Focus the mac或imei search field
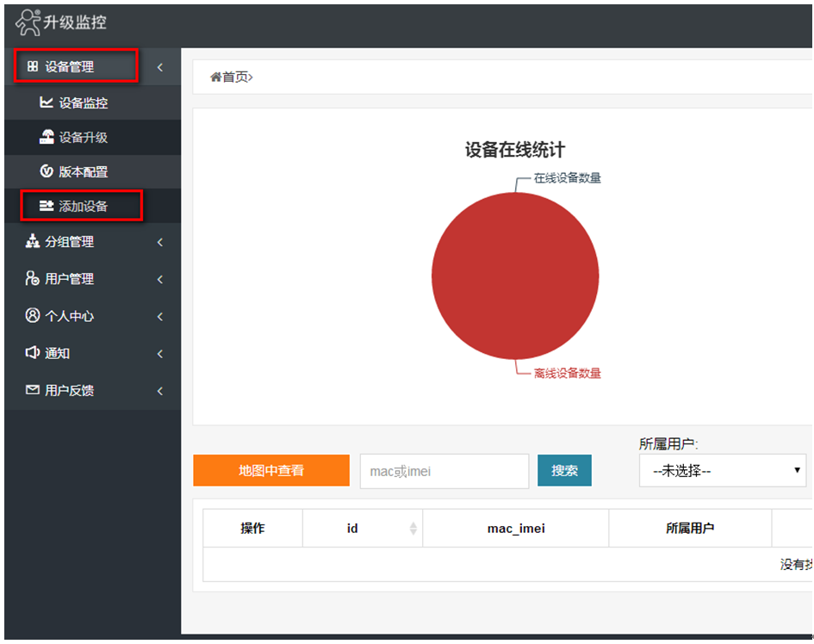Viewport: 814px width, 644px height. coord(444,471)
